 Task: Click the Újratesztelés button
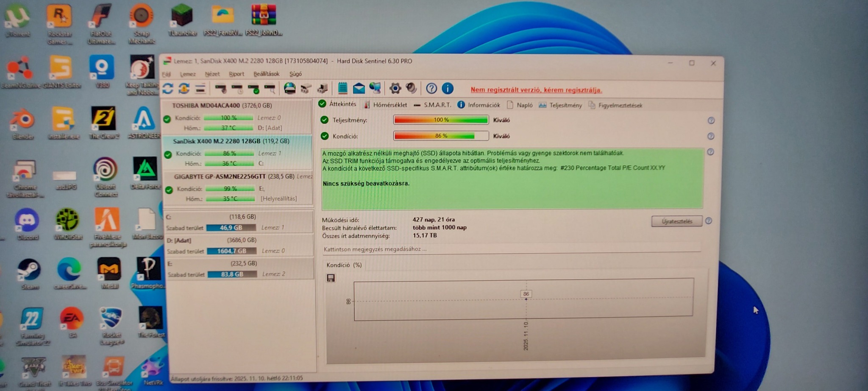[x=677, y=221]
